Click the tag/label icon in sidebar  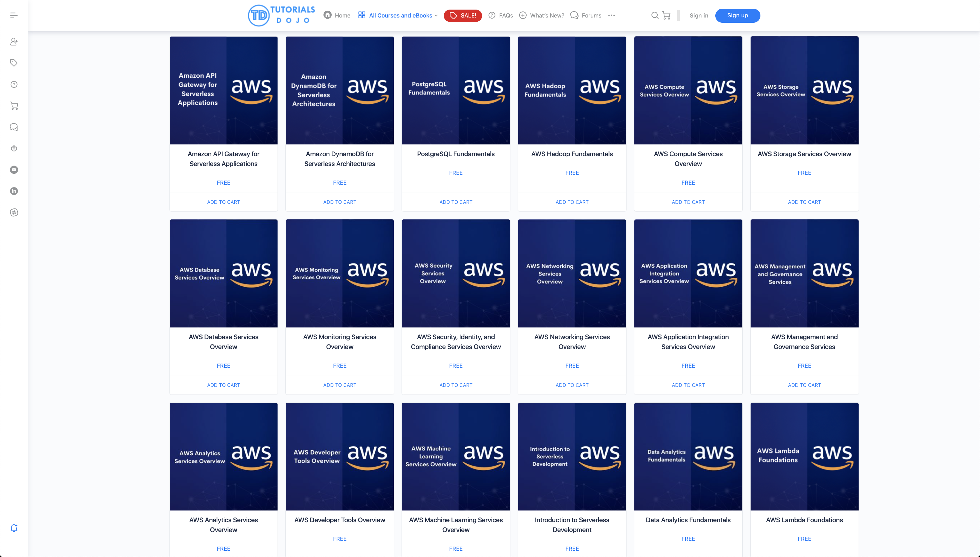point(14,63)
